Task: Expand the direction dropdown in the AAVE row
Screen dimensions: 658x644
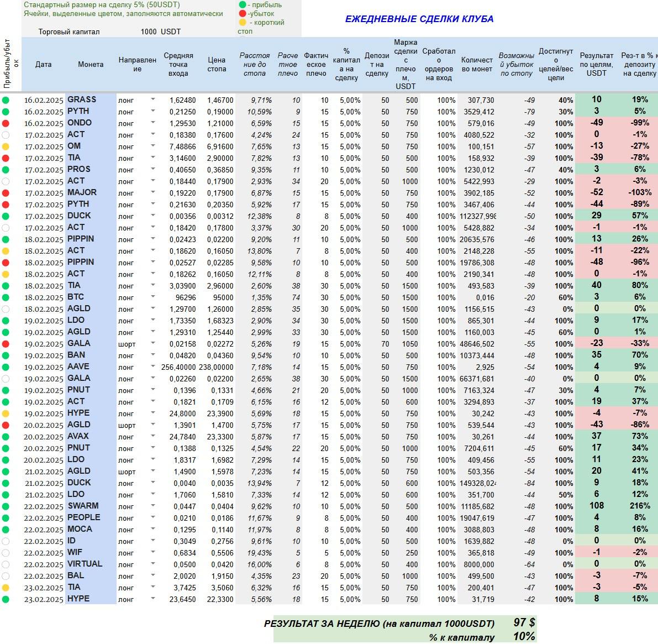Action: pyautogui.click(x=152, y=366)
